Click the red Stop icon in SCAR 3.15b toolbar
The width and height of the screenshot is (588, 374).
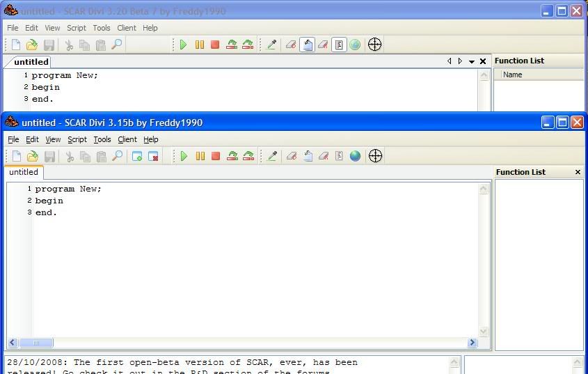[216, 156]
